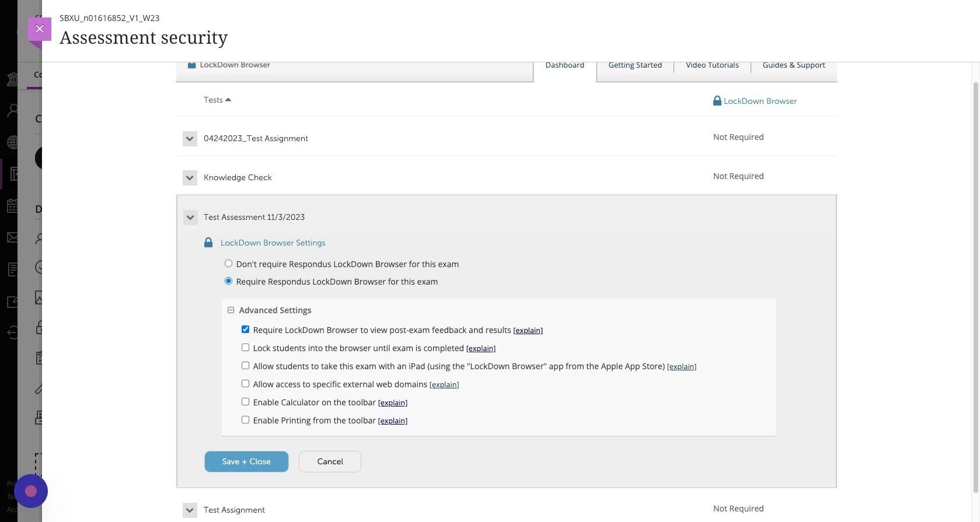Viewport: 980px width, 522px height.
Task: Select Don't require Respondus LockDown Browser
Action: (x=228, y=264)
